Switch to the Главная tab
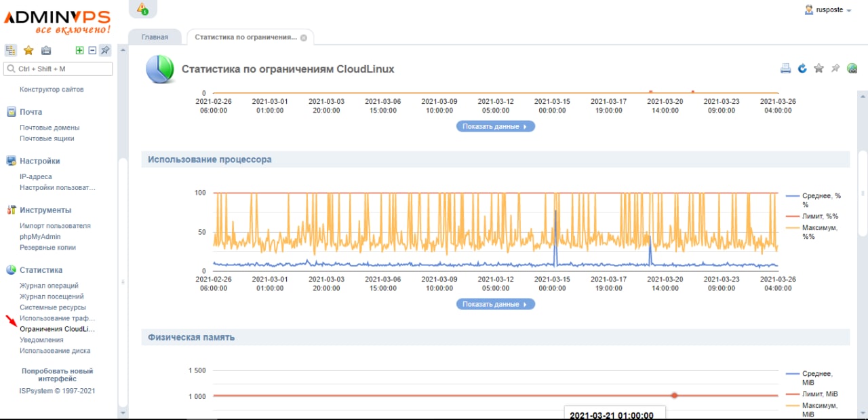The image size is (868, 420). pyautogui.click(x=155, y=37)
